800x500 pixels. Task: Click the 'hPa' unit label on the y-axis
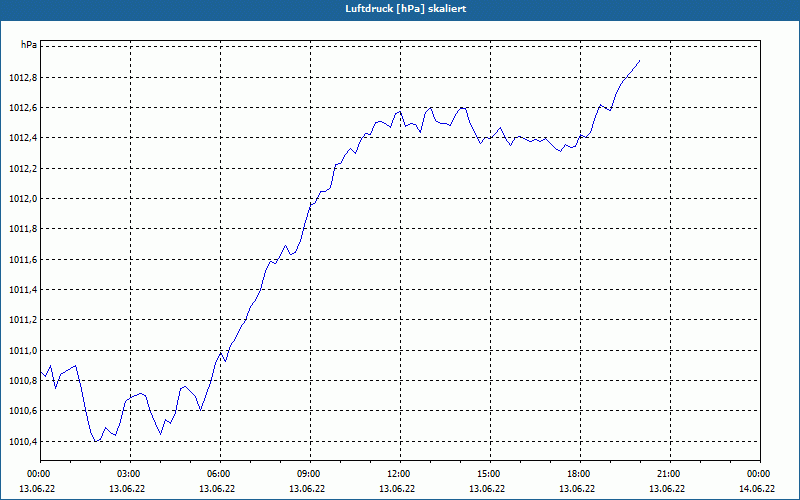coord(29,45)
